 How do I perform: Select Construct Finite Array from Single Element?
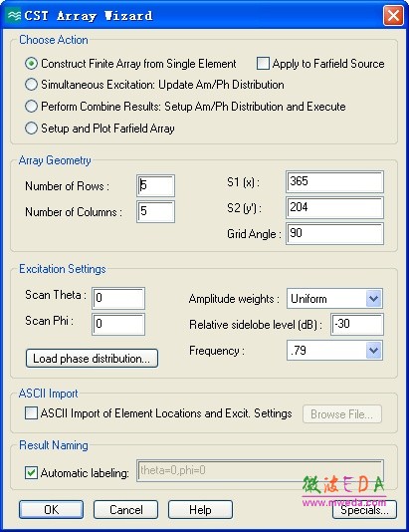pyautogui.click(x=31, y=64)
